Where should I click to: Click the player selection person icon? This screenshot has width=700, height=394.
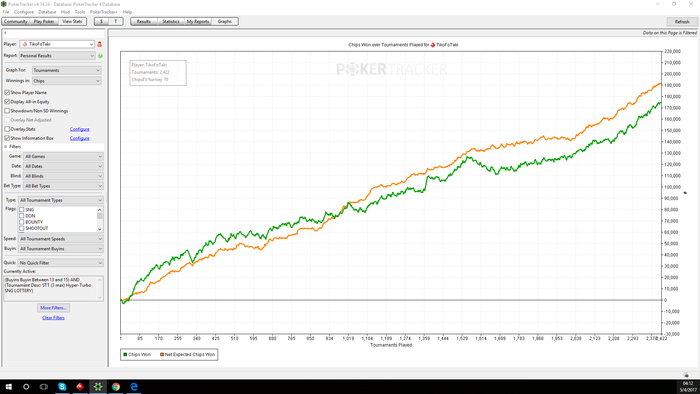coord(100,44)
